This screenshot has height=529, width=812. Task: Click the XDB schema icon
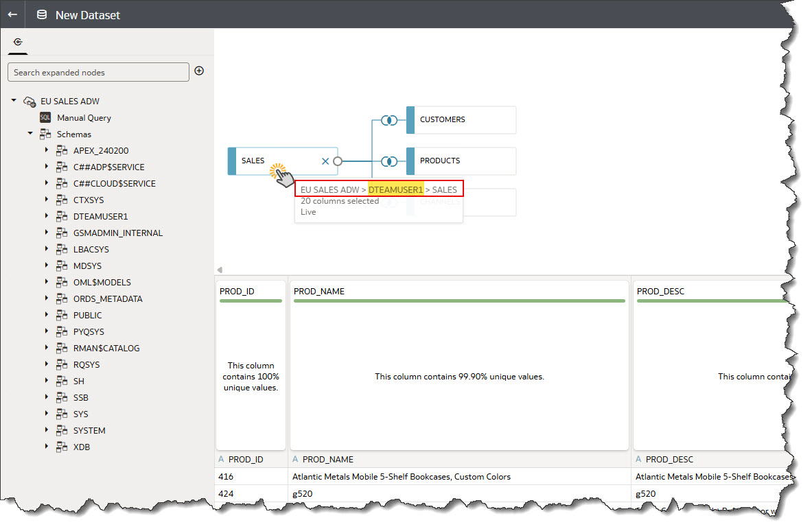click(62, 447)
